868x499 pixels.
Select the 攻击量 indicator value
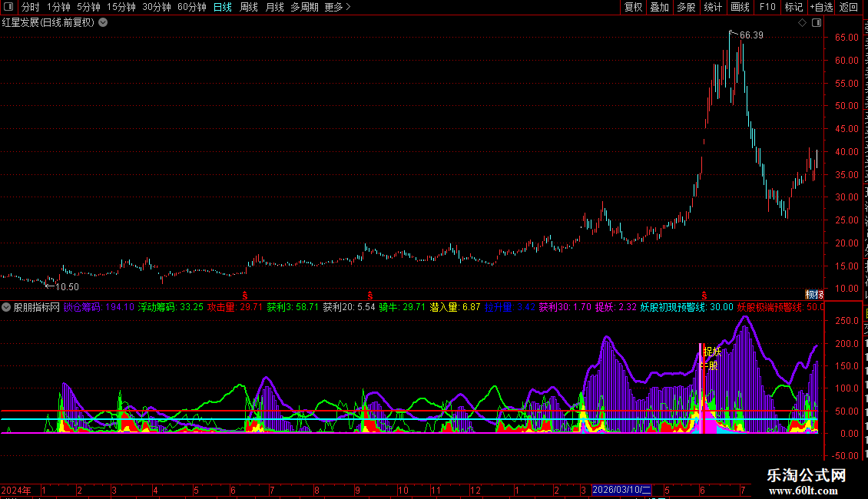click(235, 307)
